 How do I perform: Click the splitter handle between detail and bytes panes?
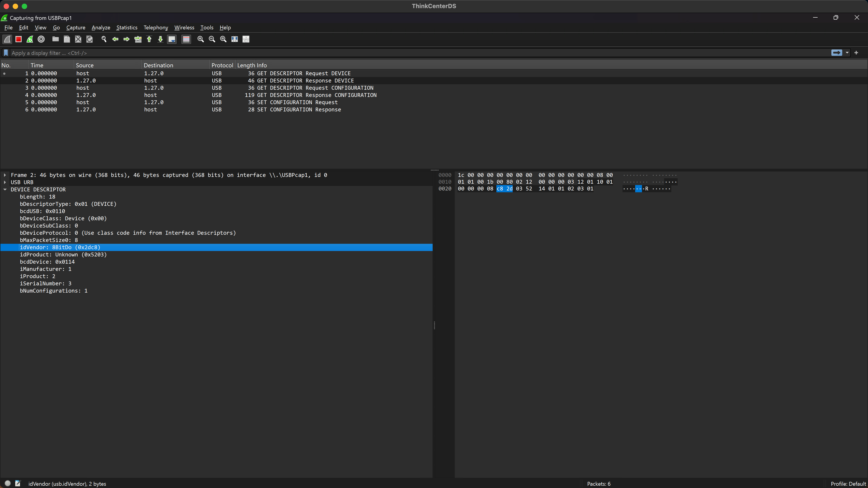(x=434, y=325)
